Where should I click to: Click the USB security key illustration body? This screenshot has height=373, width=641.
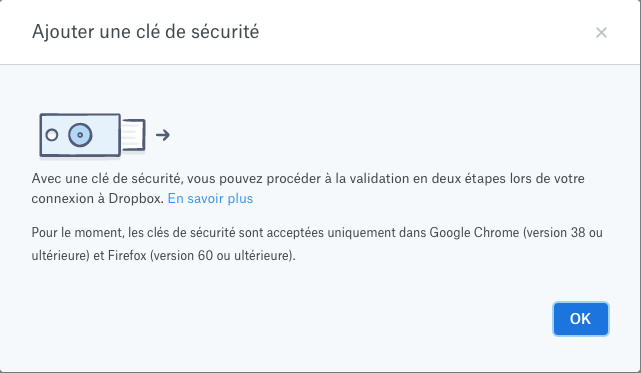click(x=80, y=135)
